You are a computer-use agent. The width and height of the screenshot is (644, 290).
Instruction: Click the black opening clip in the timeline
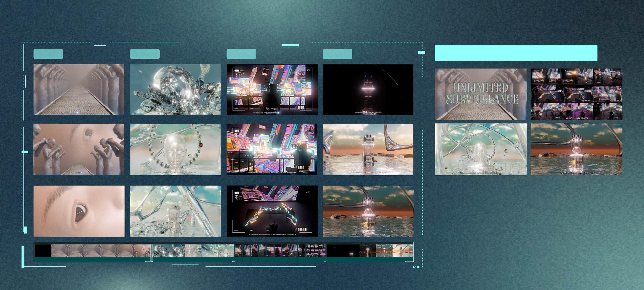(43, 251)
